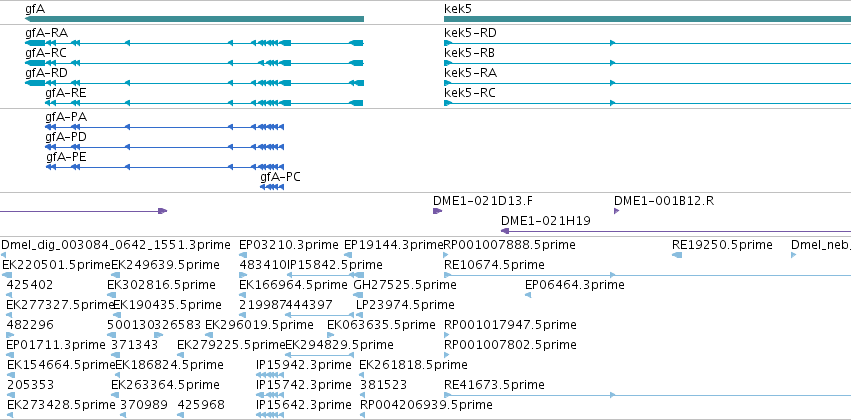851x420 pixels.
Task: Click the gfA-PC protein label
Action: pyautogui.click(x=280, y=177)
